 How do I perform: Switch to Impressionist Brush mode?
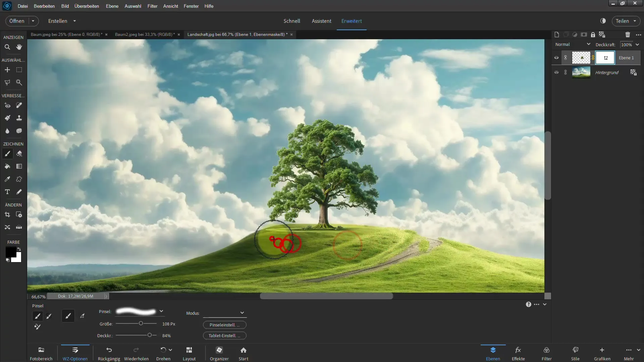point(49,316)
